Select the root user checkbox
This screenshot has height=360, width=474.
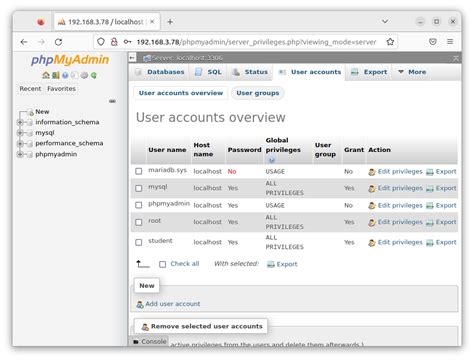point(139,222)
